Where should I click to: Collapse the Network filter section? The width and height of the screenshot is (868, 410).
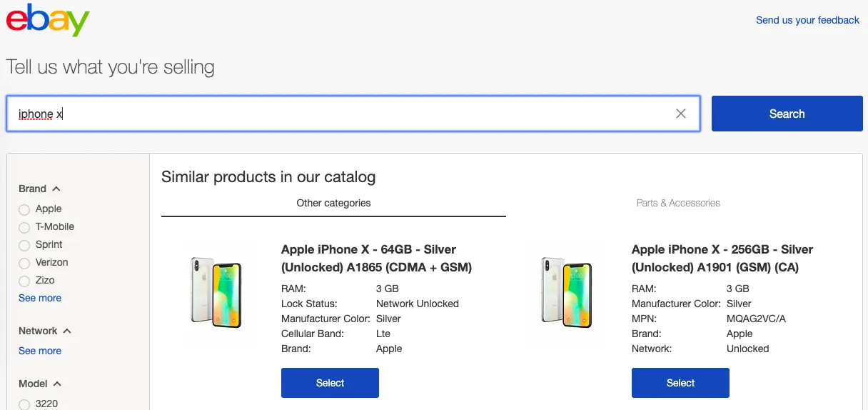[67, 331]
